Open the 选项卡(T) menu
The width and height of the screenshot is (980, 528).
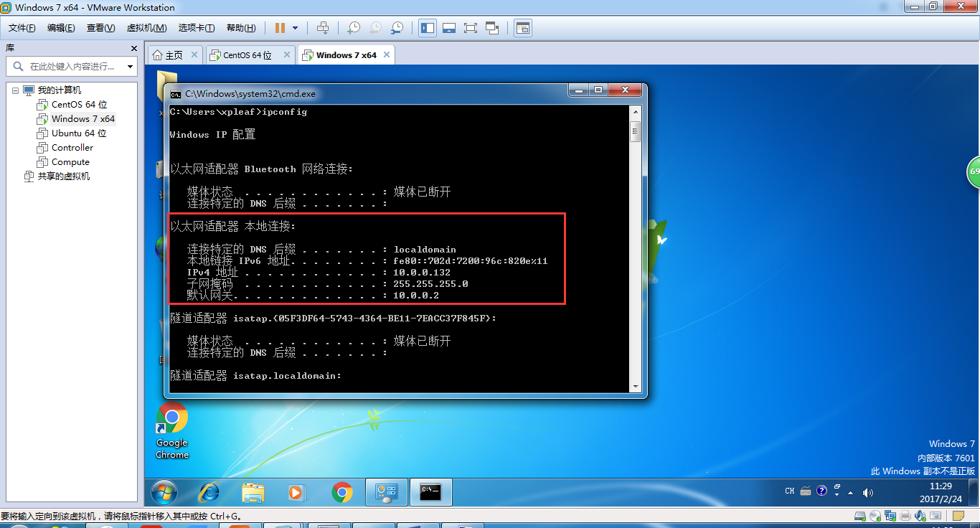point(197,28)
